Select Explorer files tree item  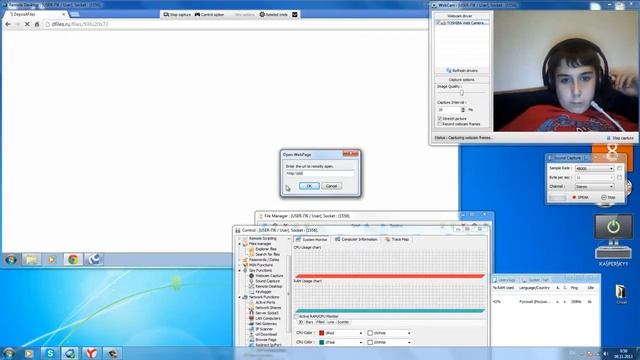click(x=266, y=249)
